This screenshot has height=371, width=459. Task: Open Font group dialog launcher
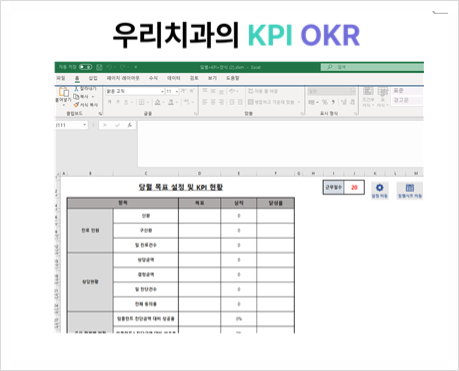196,114
